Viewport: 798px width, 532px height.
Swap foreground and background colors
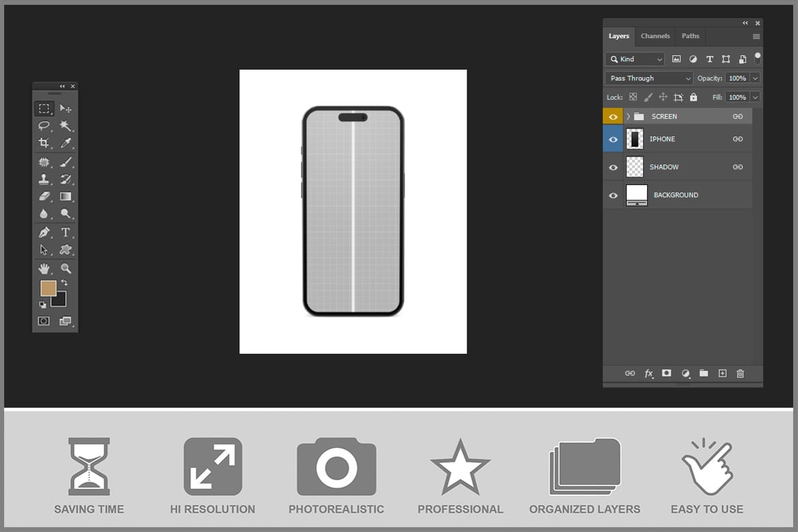(x=64, y=282)
